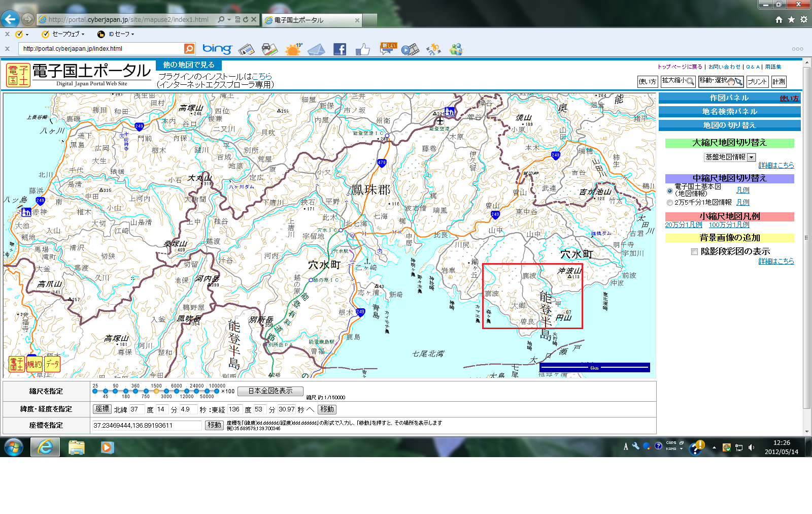Click the yellow データ icon on map
The image size is (812, 514).
(x=52, y=364)
